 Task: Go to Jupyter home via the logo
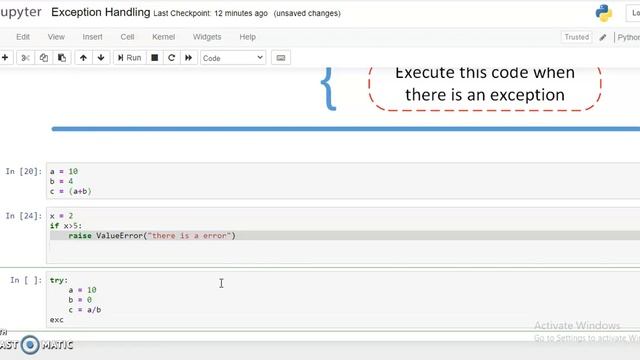[x=20, y=12]
